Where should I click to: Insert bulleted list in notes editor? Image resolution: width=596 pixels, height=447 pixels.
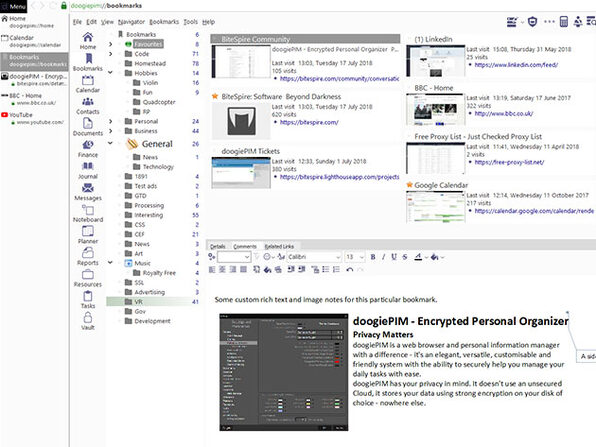[326, 269]
